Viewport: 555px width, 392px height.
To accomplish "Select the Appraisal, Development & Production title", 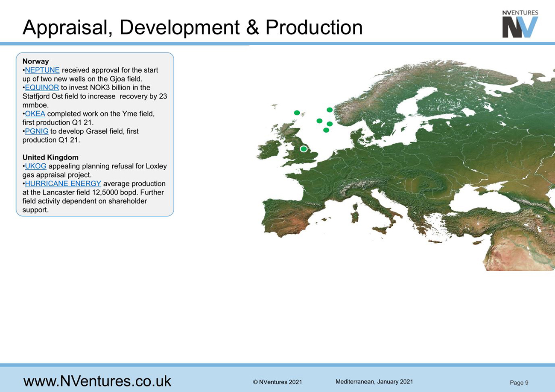I will coord(192,27).
